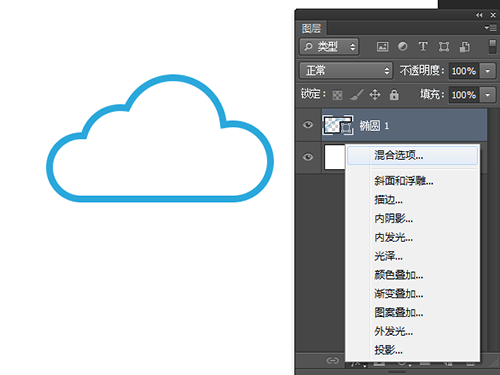This screenshot has height=375, width=500.
Task: Click the 不透明度 100% value field
Action: [x=464, y=71]
